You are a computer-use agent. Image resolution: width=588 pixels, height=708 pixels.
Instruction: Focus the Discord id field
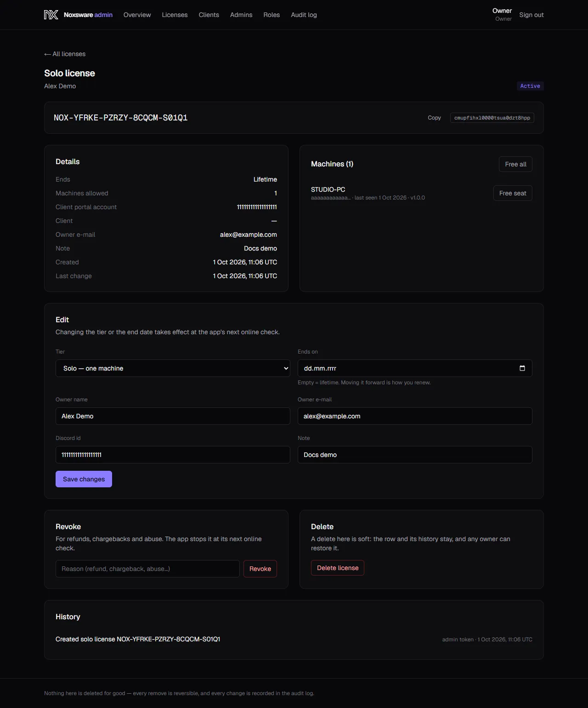173,455
